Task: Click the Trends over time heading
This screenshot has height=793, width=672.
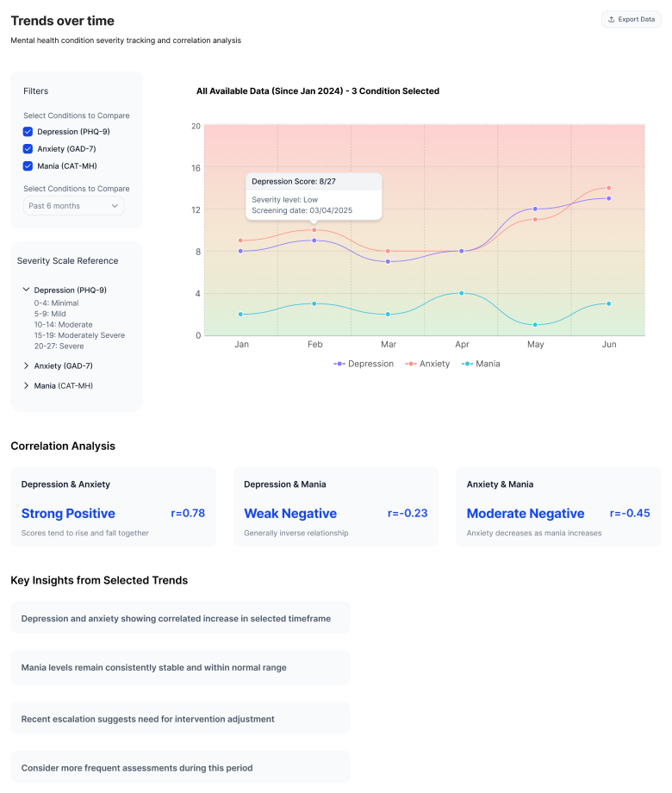Action: [63, 21]
